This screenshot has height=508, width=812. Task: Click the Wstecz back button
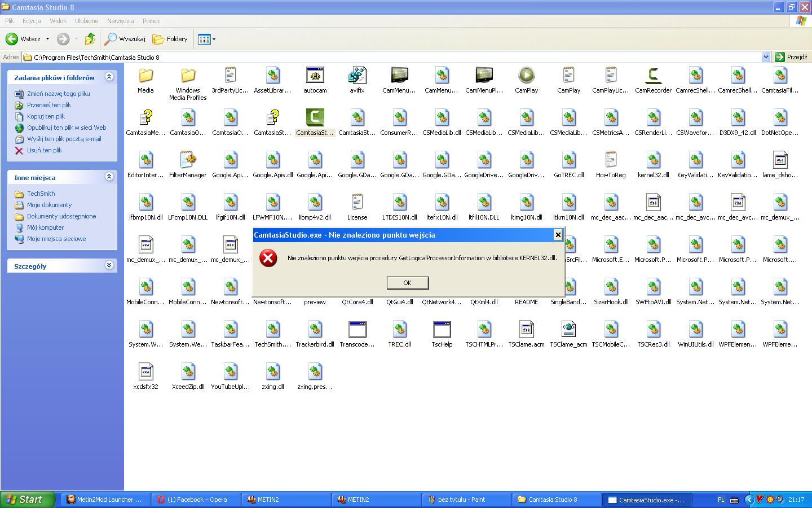point(23,39)
